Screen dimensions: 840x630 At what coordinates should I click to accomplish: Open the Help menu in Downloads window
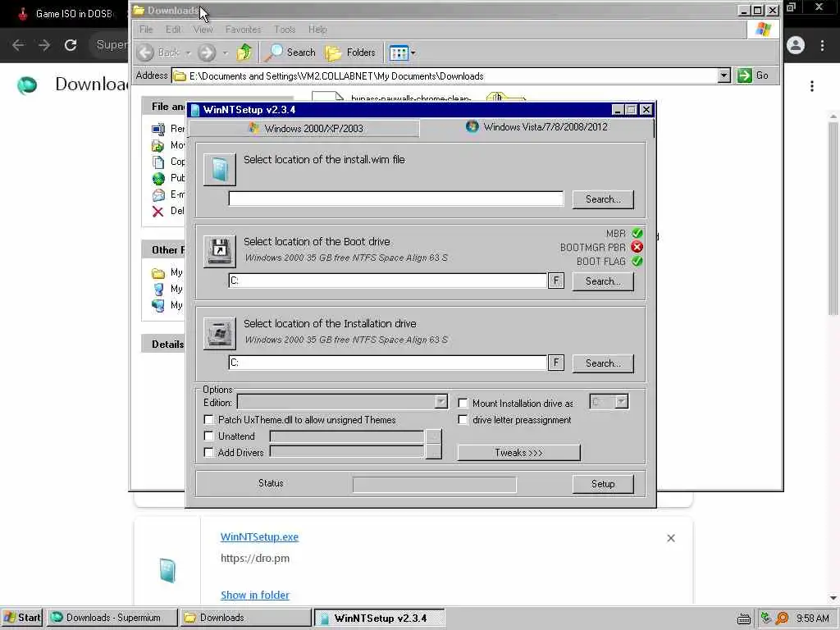click(x=317, y=30)
